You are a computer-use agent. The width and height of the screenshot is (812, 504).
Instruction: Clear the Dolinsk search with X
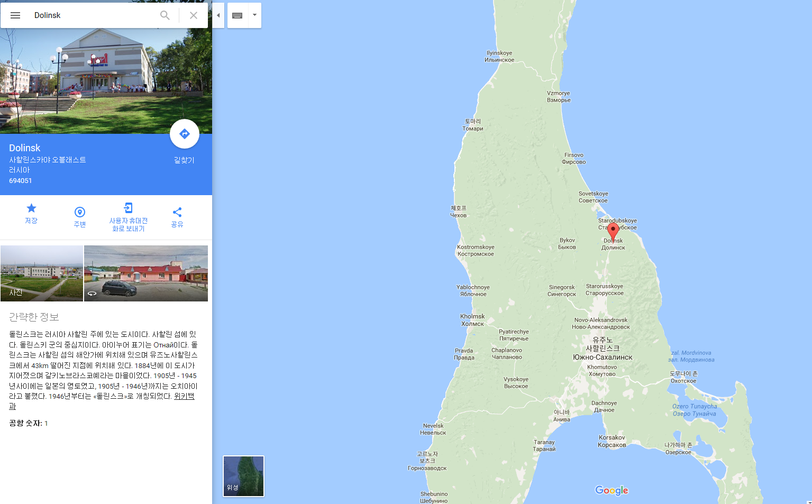click(x=194, y=15)
